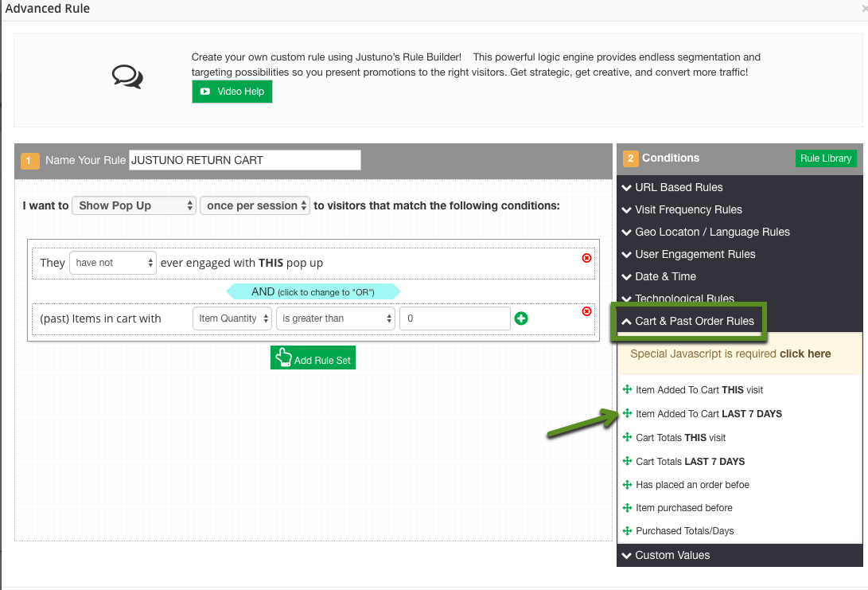Click move icon beside Cart Totals LAST 7 DAYS

[x=627, y=461]
